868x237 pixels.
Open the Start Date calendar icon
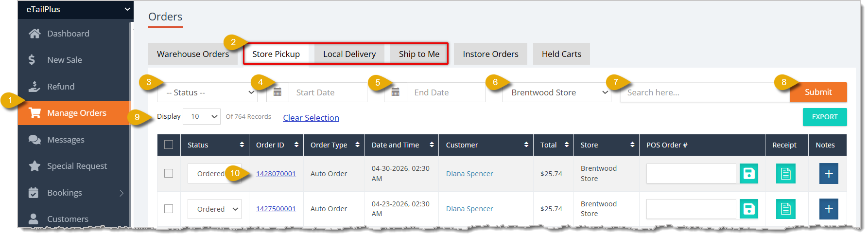tap(278, 92)
